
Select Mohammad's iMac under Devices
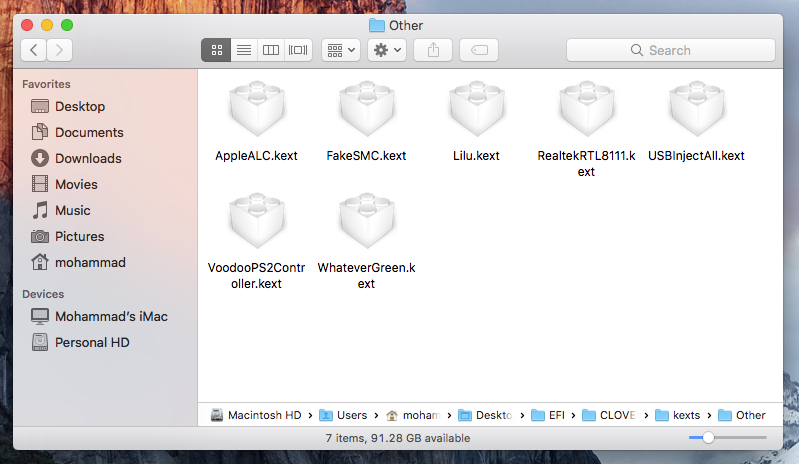[x=99, y=316]
